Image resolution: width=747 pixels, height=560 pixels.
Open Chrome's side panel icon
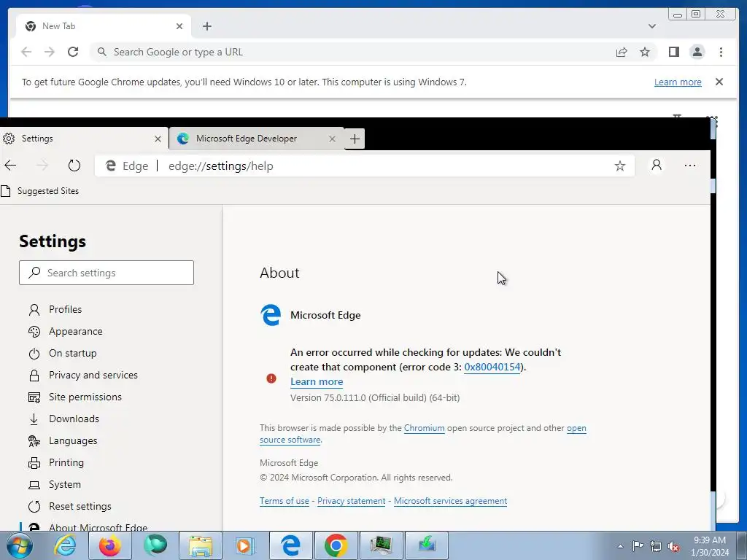[x=673, y=52]
